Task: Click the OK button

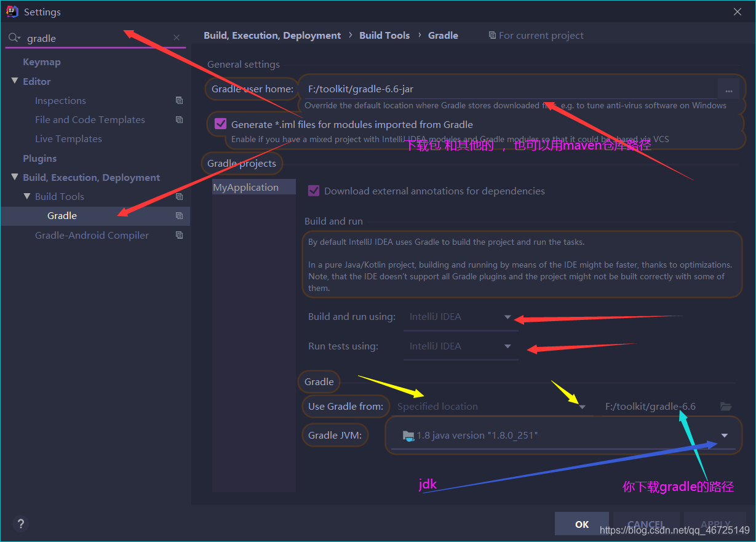Action: (x=582, y=524)
